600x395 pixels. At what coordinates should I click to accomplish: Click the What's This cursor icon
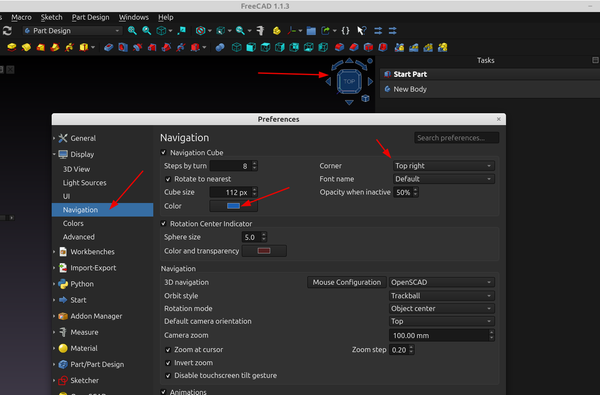tap(362, 31)
